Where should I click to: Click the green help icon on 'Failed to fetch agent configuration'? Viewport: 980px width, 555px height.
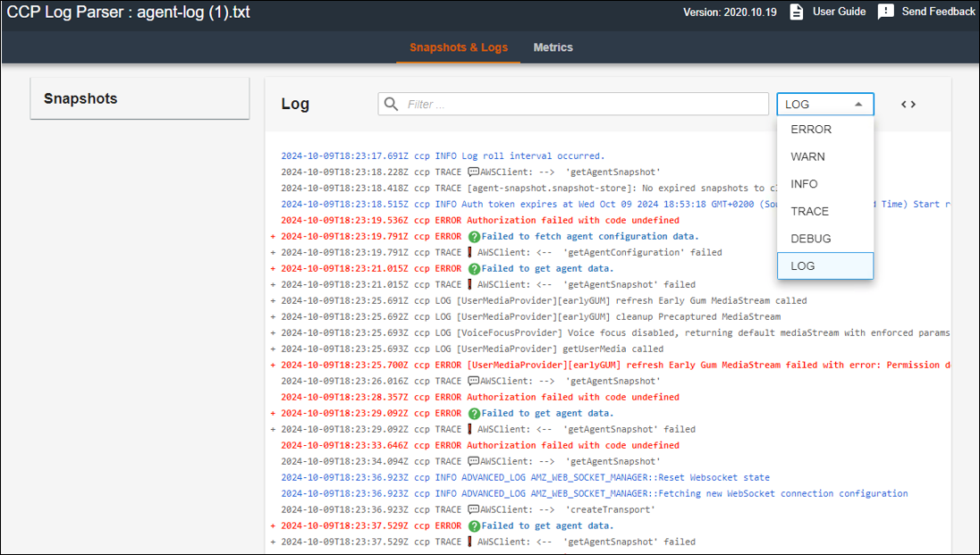[x=474, y=236]
